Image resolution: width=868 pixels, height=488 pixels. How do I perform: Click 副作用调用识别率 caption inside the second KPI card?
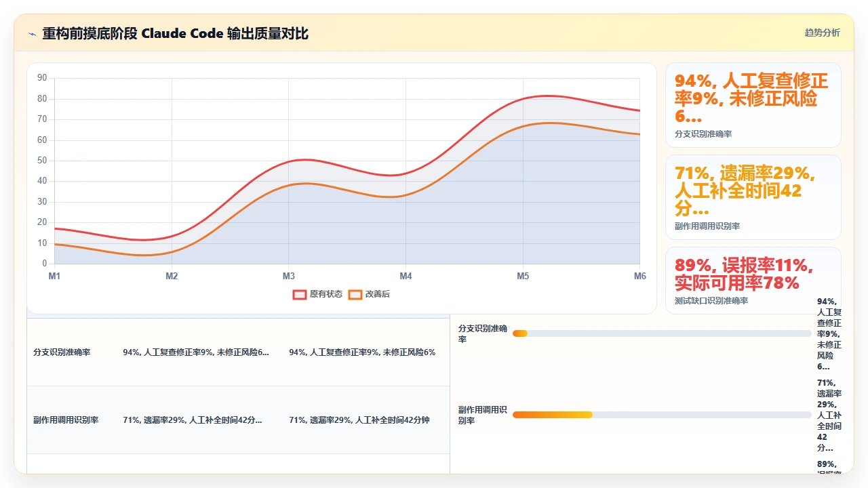click(707, 226)
